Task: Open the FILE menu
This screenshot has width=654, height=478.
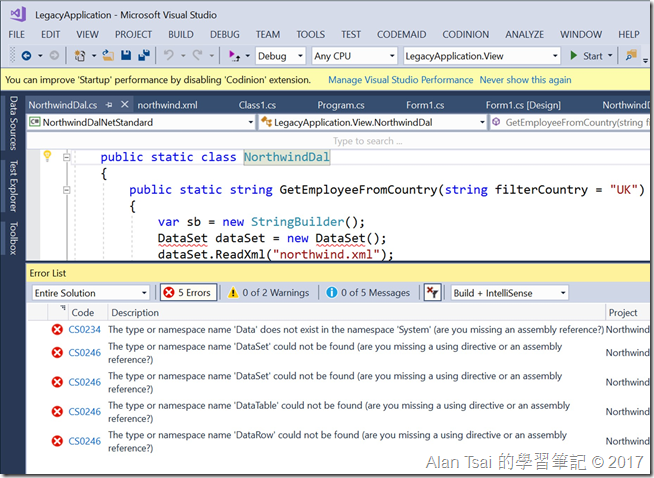Action: (17, 34)
